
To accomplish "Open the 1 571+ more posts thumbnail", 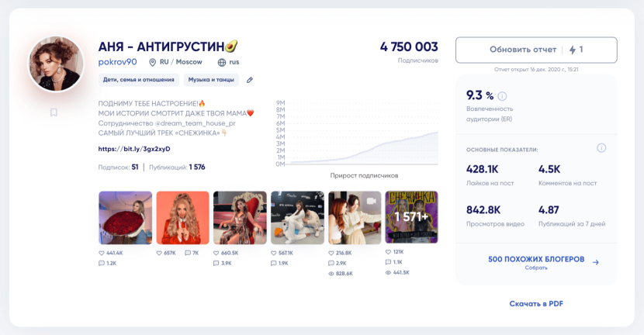I will point(411,218).
